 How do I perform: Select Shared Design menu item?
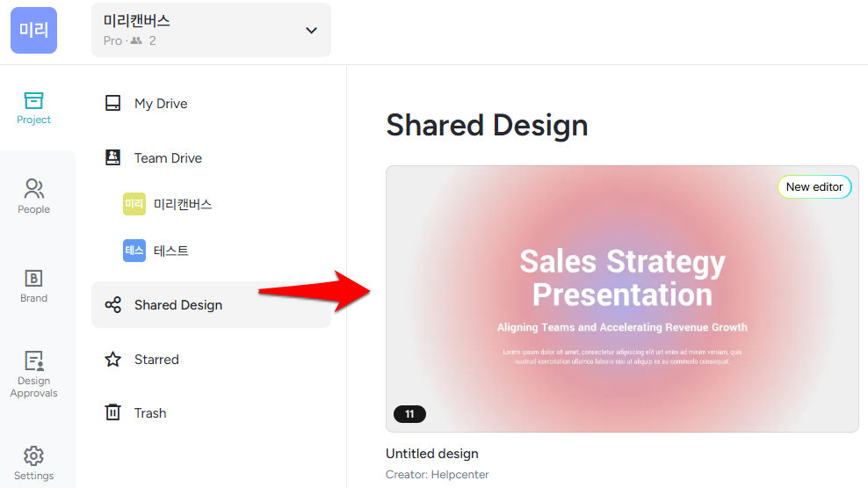[x=178, y=305]
